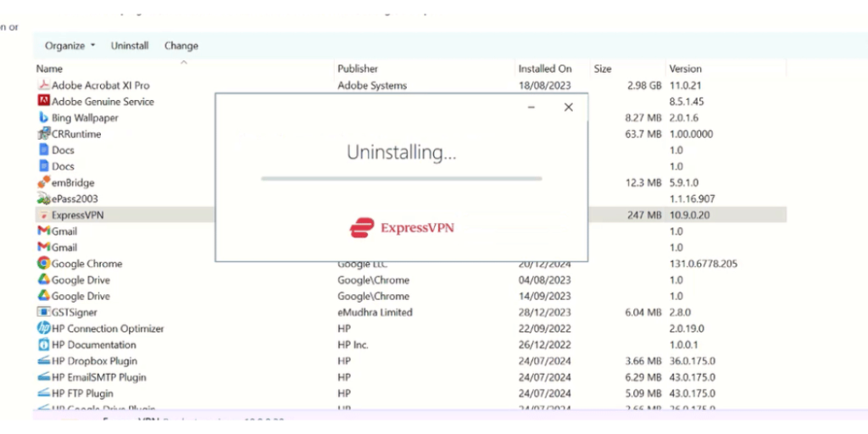
Task: Click the HP Dropbox Plugin icon
Action: point(44,361)
